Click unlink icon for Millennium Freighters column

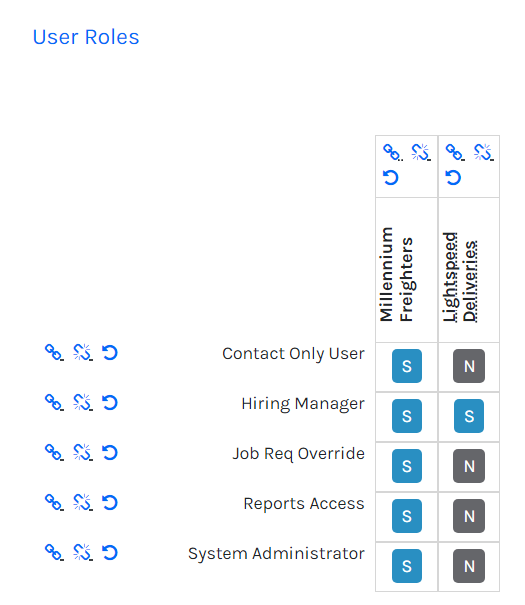420,152
